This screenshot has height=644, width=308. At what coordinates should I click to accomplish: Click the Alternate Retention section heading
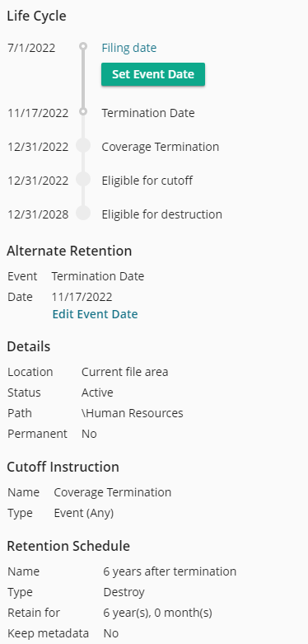pyautogui.click(x=69, y=251)
